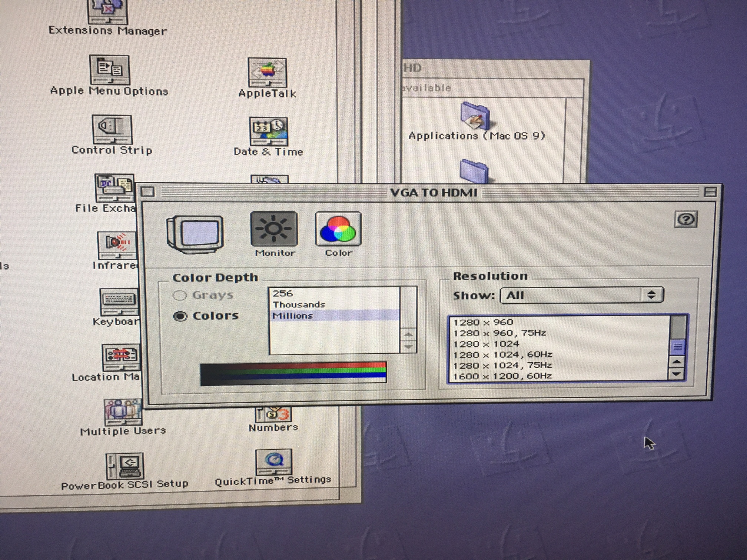
Task: Select the Grays radio button
Action: [180, 296]
